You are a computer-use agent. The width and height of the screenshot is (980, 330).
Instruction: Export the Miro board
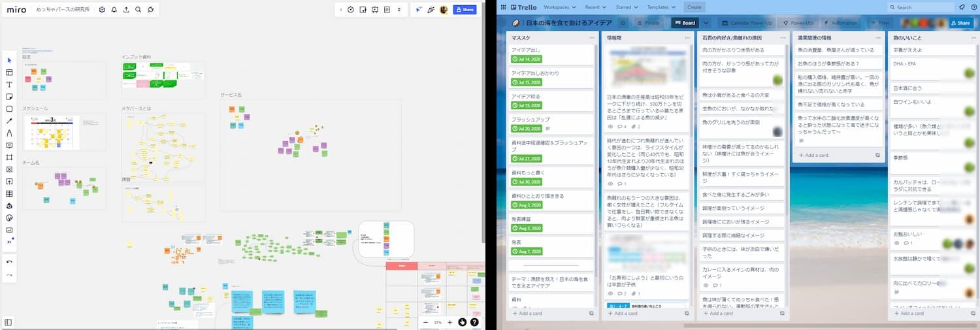pyautogui.click(x=126, y=10)
